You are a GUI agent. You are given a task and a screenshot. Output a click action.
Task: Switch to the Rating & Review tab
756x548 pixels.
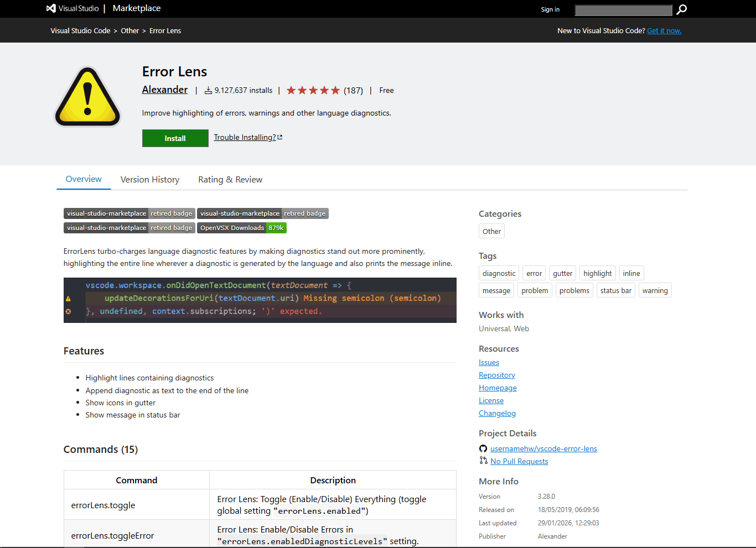[x=230, y=180]
